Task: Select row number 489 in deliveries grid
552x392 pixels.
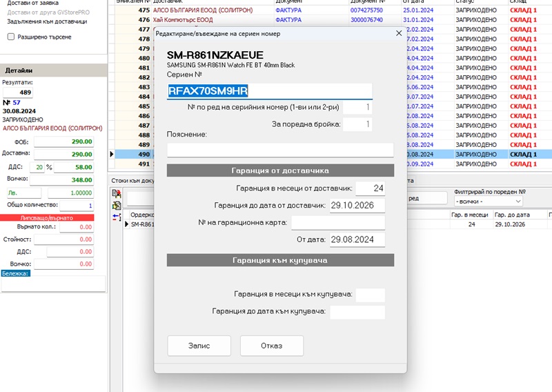Action: (144, 144)
